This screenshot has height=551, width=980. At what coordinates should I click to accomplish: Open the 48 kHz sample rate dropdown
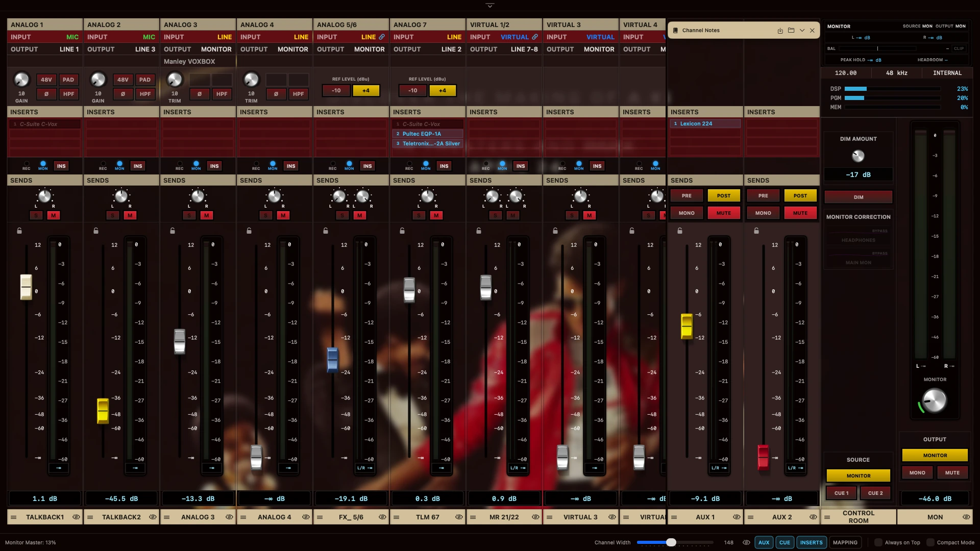[897, 73]
